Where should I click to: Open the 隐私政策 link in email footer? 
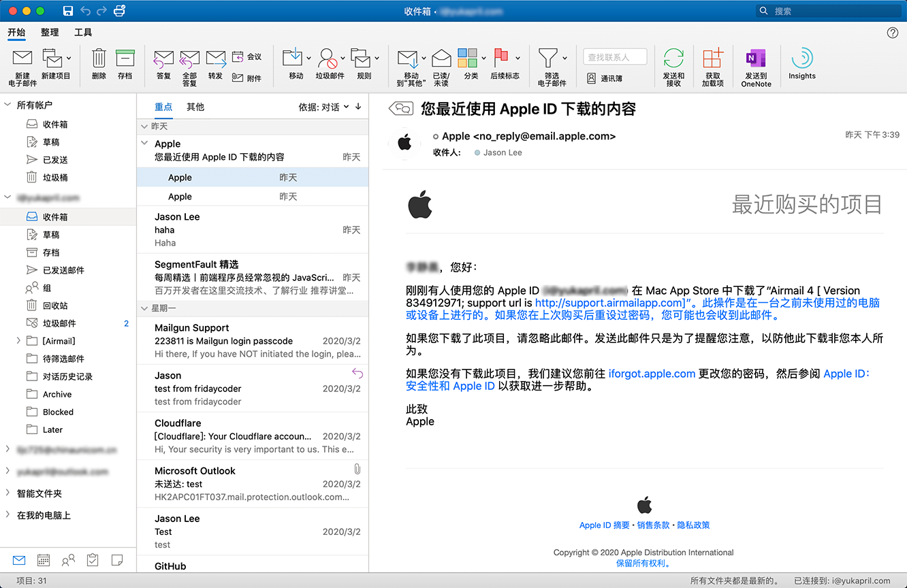(693, 525)
